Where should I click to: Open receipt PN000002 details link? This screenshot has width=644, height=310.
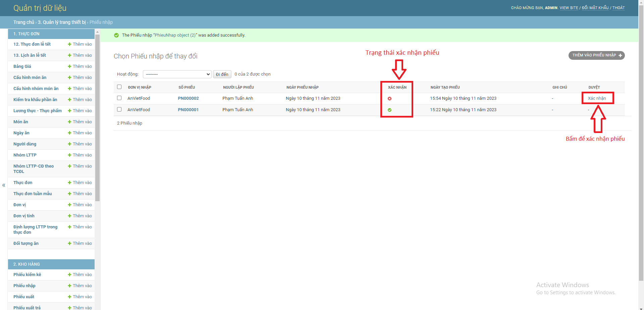(x=188, y=98)
